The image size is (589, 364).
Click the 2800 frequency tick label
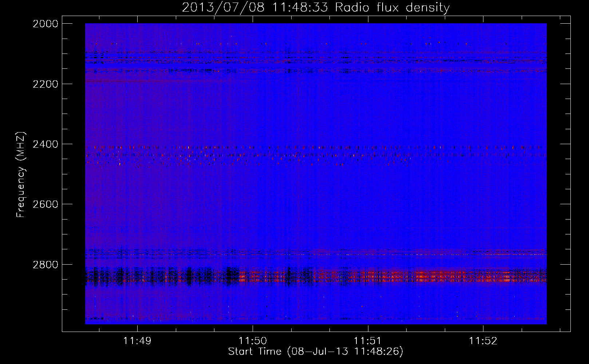click(46, 265)
